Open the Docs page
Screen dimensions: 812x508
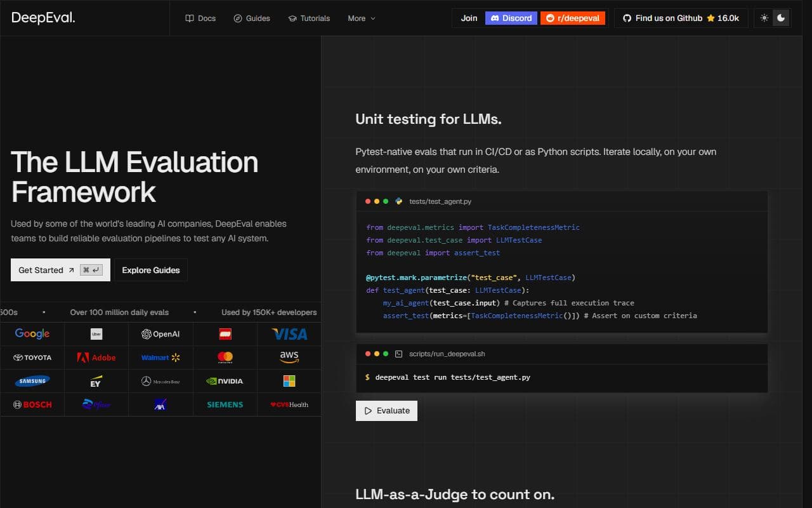click(x=200, y=18)
